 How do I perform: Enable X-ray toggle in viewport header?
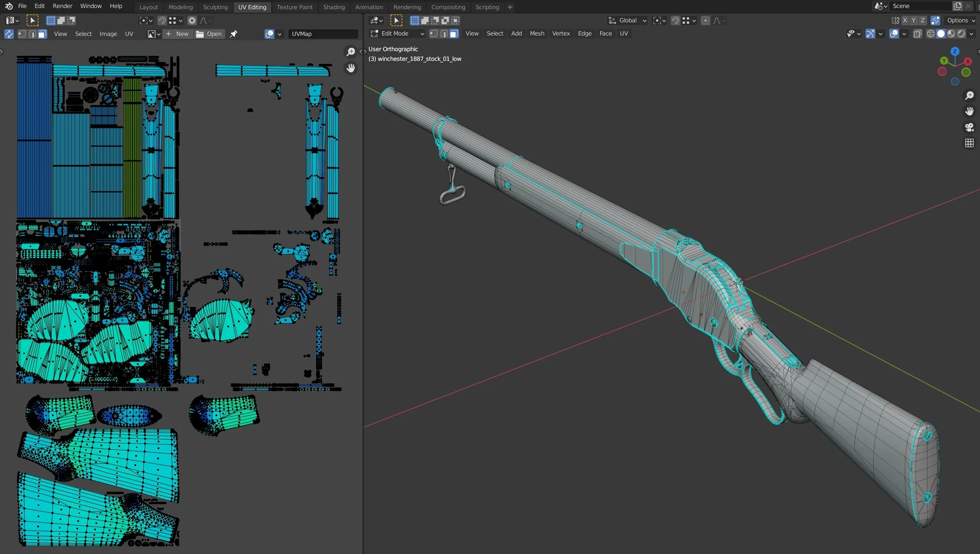pos(917,34)
